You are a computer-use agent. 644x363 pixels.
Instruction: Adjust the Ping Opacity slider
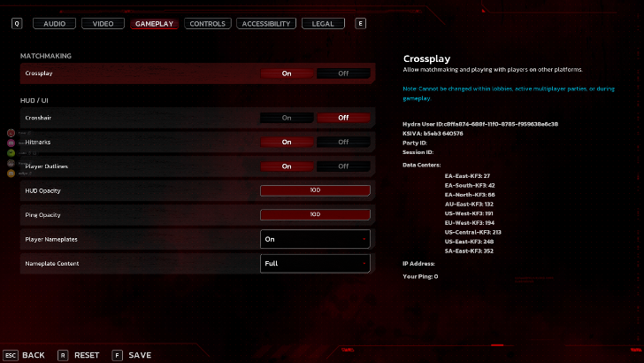tap(315, 214)
